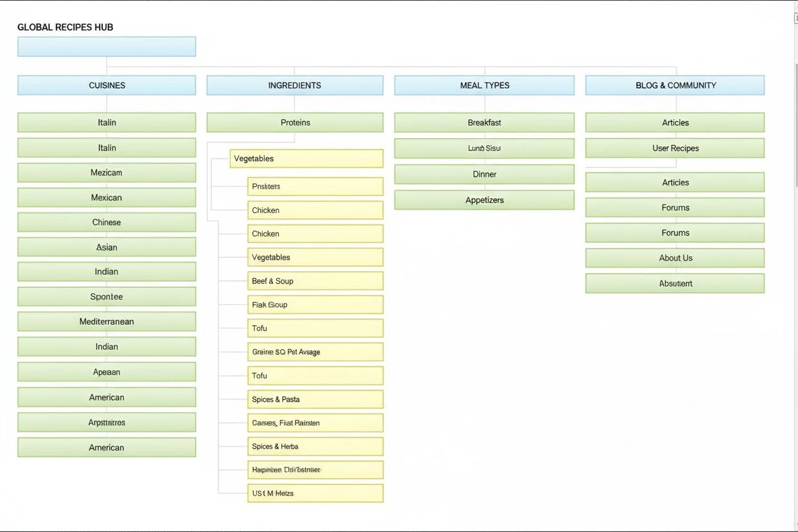Open the INGREDIENTS section node
Image resolution: width=798 pixels, height=532 pixels.
[294, 85]
